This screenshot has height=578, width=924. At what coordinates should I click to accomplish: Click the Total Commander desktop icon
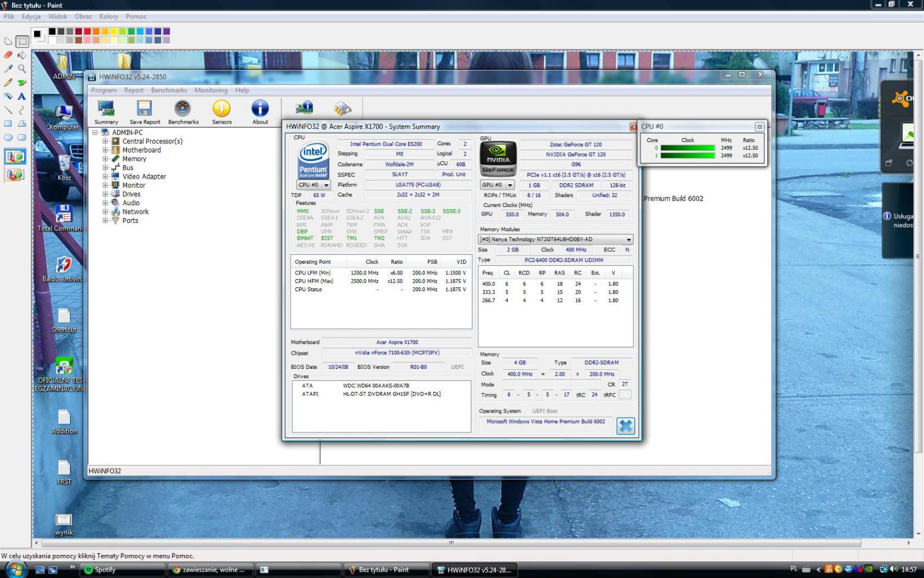pyautogui.click(x=61, y=218)
